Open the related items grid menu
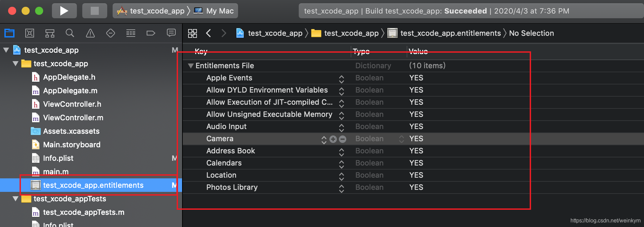The width and height of the screenshot is (644, 227). point(193,33)
